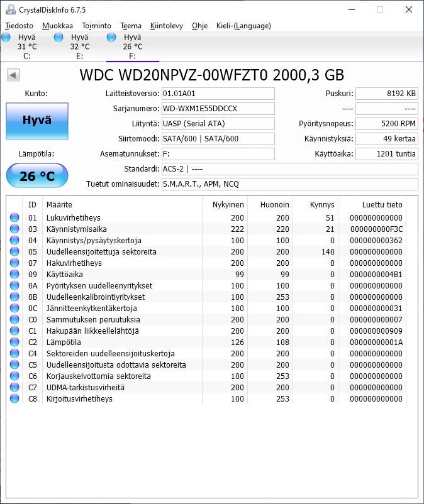Click the ID column header

coord(33,205)
